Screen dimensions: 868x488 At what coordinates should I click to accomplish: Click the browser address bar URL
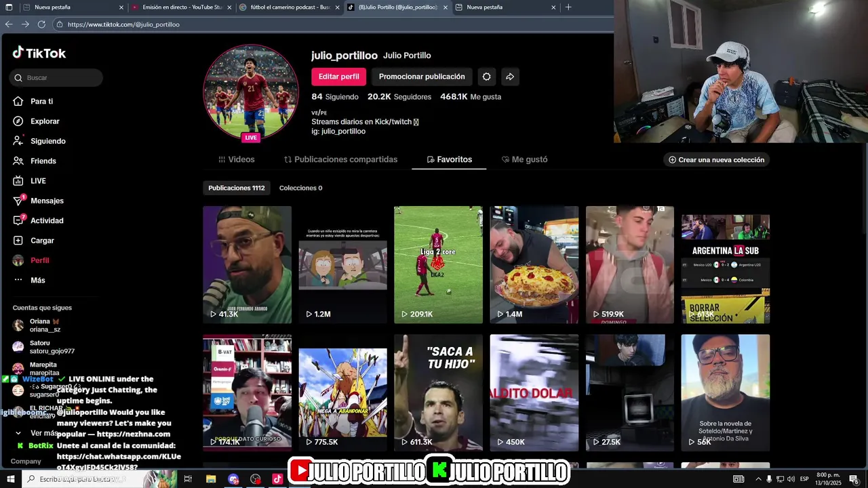(x=123, y=24)
